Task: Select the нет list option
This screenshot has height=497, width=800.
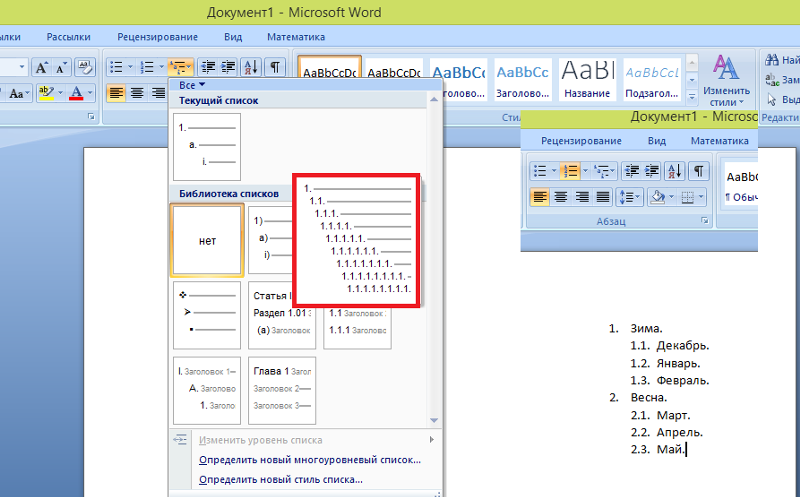Action: (x=207, y=240)
